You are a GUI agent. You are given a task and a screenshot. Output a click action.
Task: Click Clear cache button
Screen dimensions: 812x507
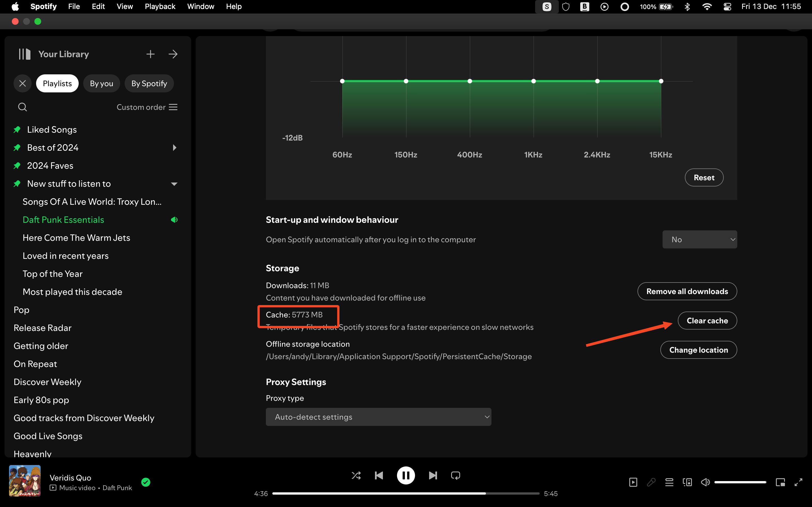pyautogui.click(x=707, y=320)
